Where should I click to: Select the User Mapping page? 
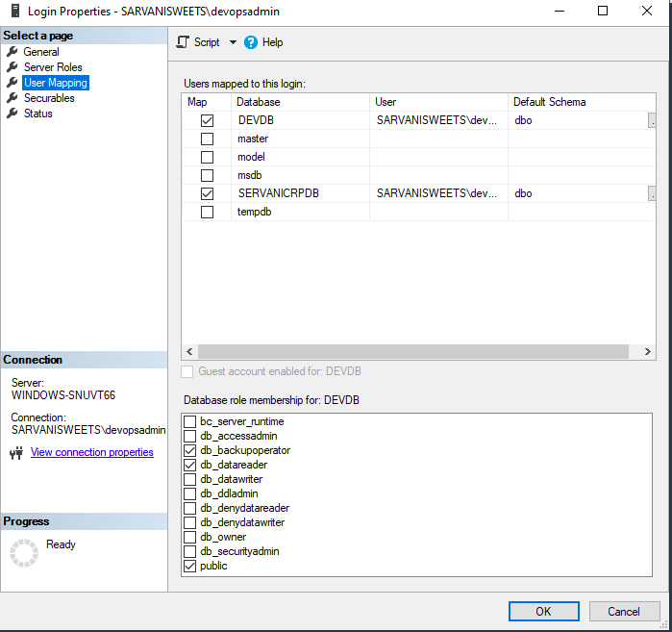(56, 83)
